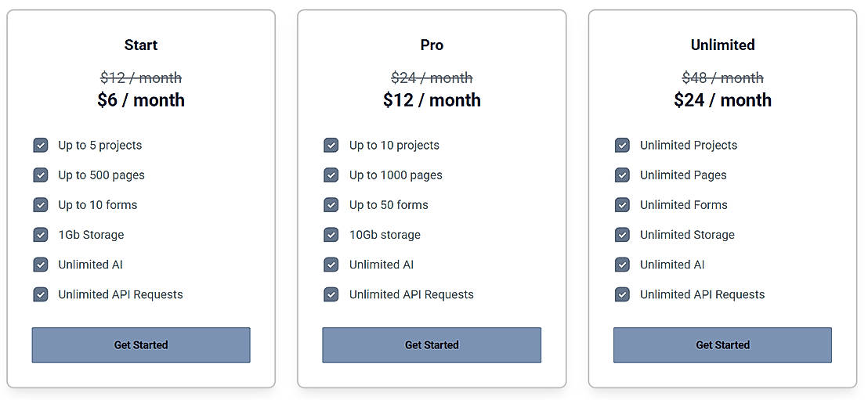868x400 pixels.
Task: Click Get Started in the Pro plan
Action: pos(432,345)
